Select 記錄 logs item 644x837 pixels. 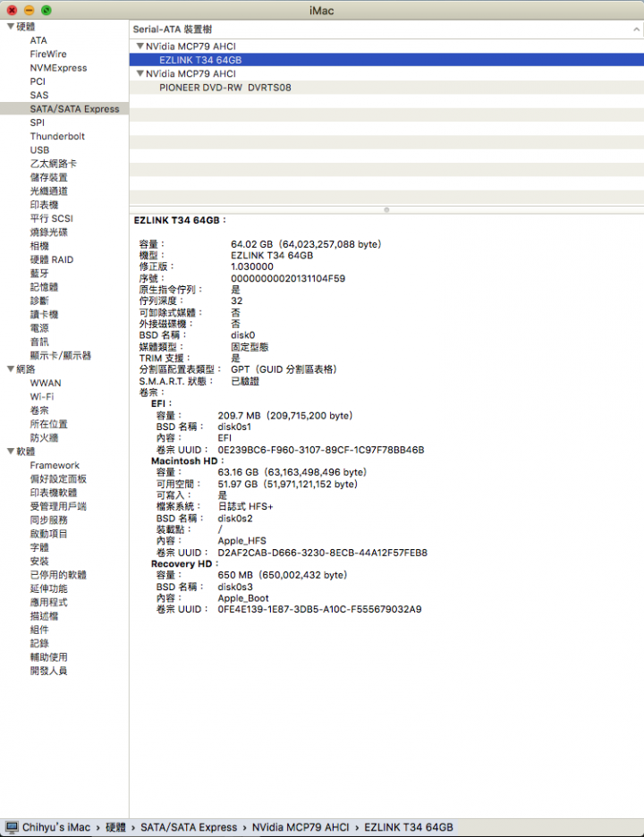pos(39,643)
